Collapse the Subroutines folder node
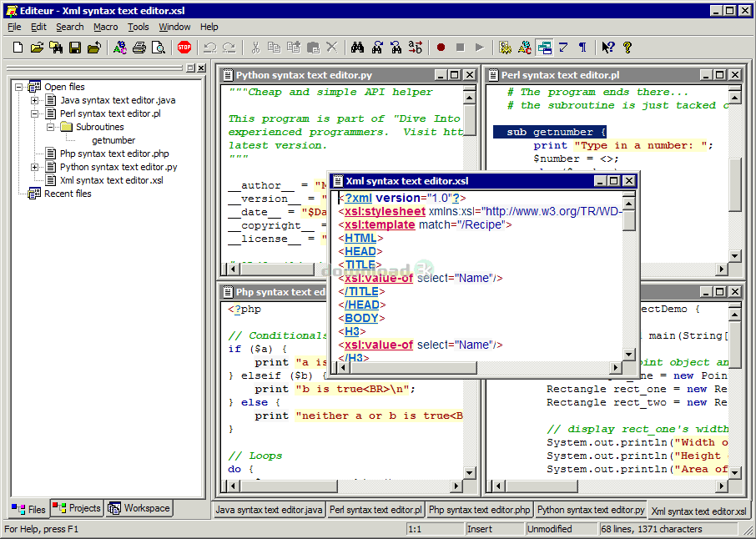756x539 pixels. coord(51,127)
